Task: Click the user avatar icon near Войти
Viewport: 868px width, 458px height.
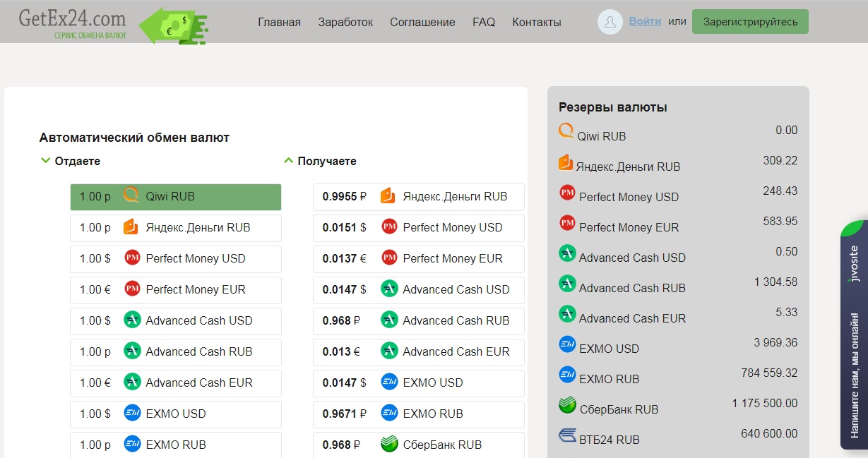Action: tap(610, 22)
